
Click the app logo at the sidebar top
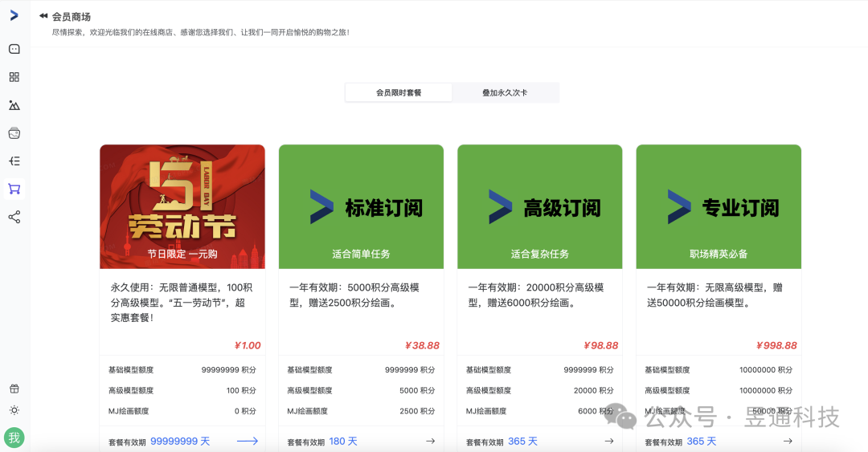14,15
